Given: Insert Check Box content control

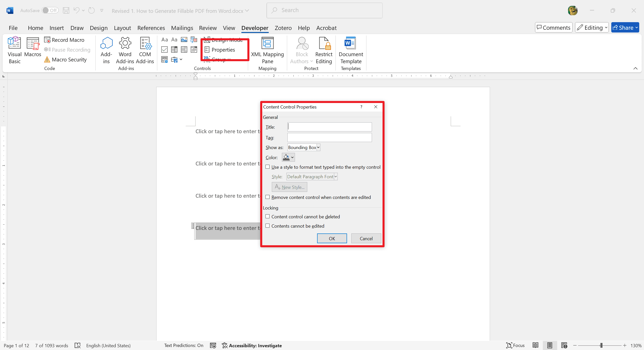Looking at the screenshot, I should point(165,49).
